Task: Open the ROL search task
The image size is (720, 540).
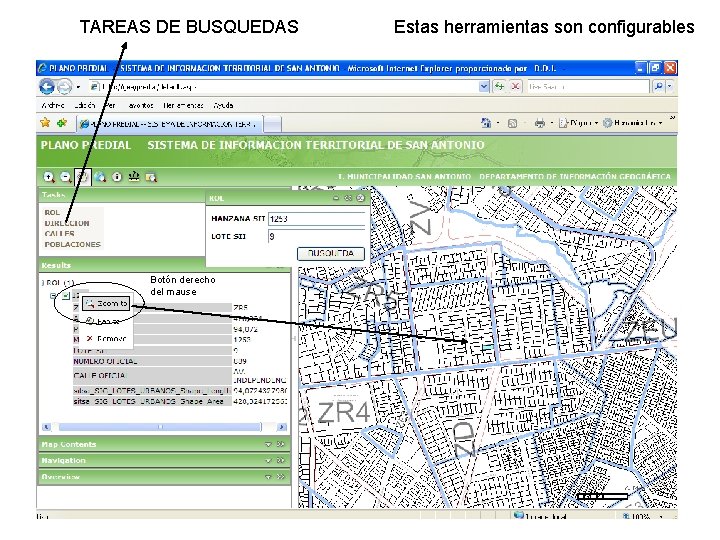Action: click(52, 212)
